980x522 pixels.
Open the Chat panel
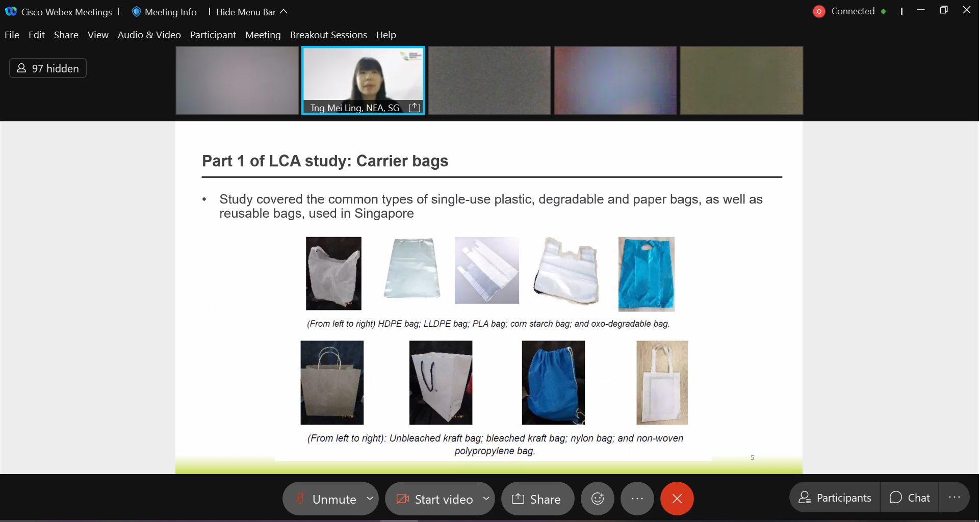coord(909,498)
